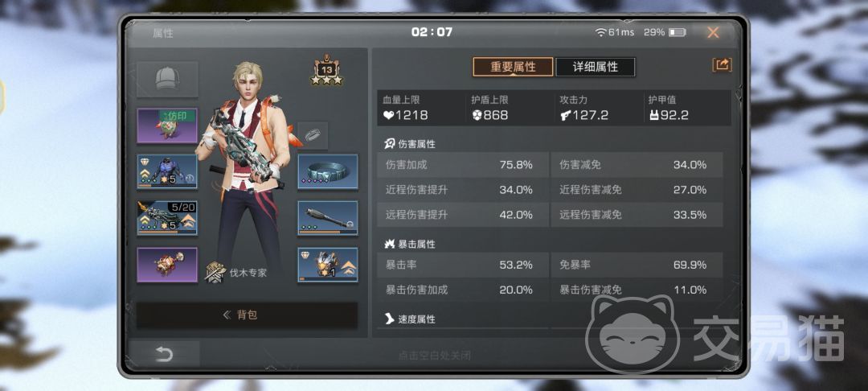Open the bracelet accessory slot
Image resolution: width=868 pixels, height=391 pixels.
(x=328, y=171)
